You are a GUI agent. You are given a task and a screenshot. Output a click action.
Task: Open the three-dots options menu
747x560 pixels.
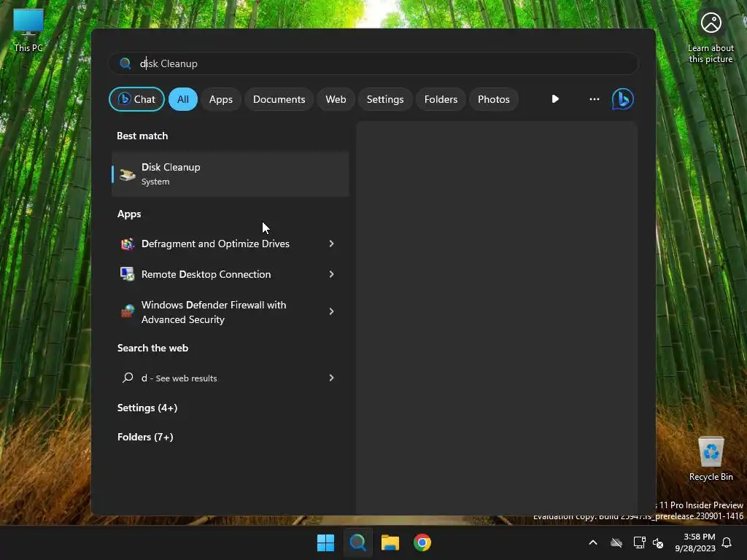[594, 99]
